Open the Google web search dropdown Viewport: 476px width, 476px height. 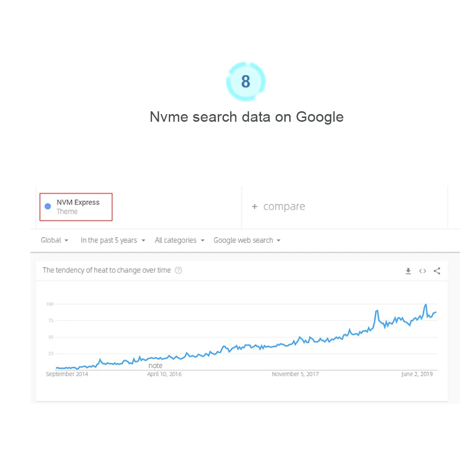(x=247, y=240)
